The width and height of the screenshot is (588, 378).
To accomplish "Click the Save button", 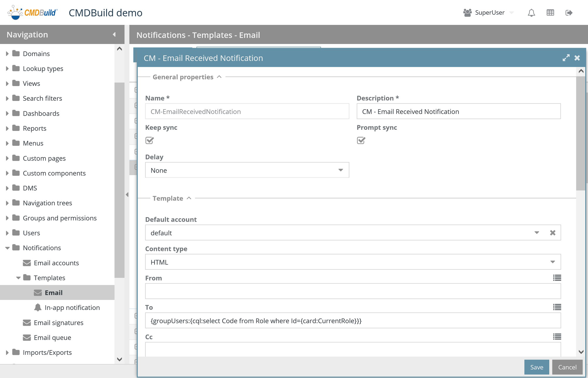I will click(536, 367).
